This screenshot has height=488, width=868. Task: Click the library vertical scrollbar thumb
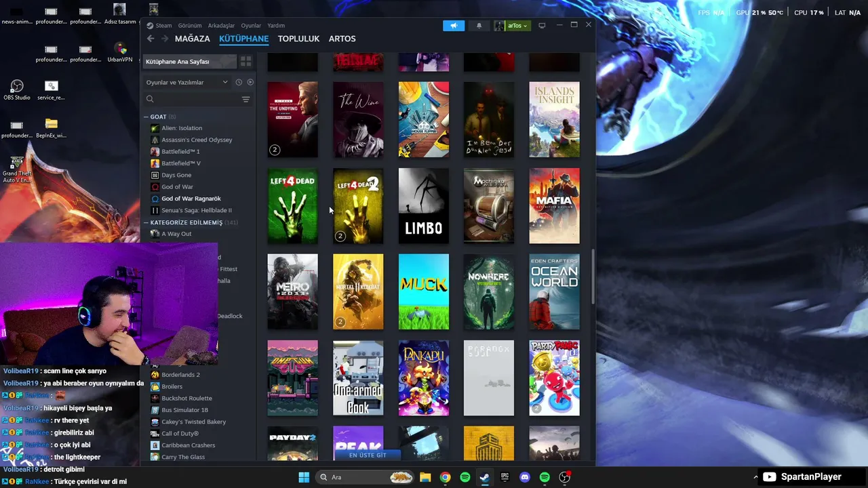tap(593, 277)
